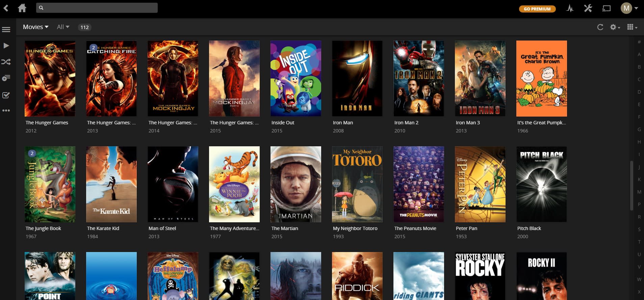Change grid view layout dropdown
The height and width of the screenshot is (300, 644).
632,27
